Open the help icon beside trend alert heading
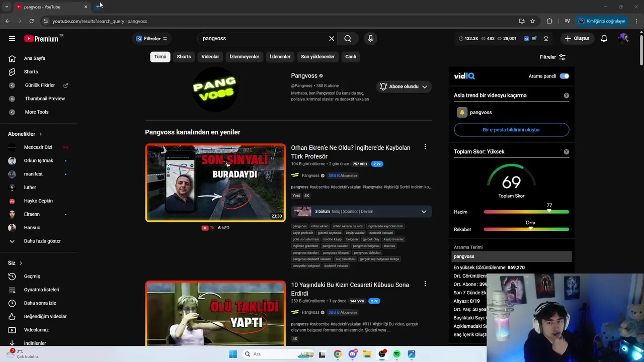Screen dimensions: 644x362 point(567,96)
